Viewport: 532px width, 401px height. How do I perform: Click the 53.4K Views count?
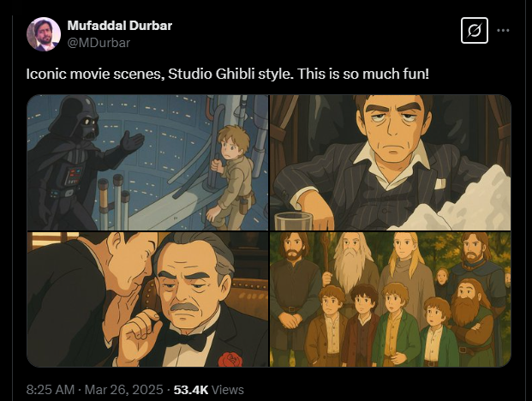[x=209, y=389]
